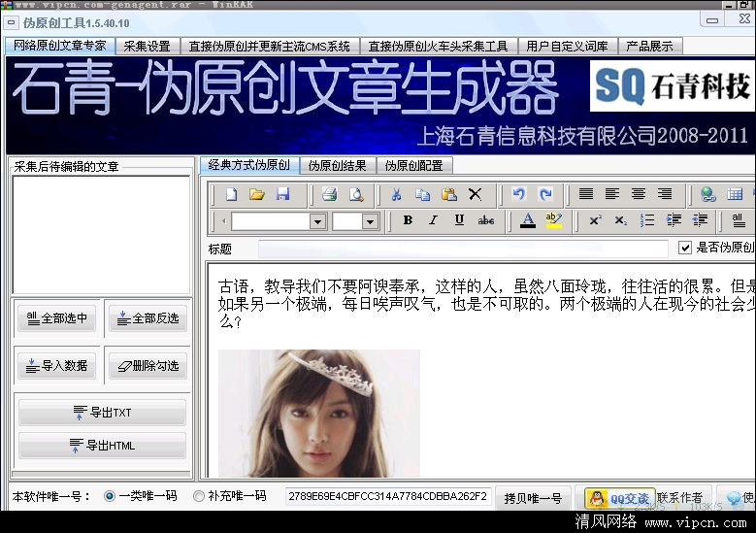Click the 拷贝唯一号 button

pyautogui.click(x=533, y=498)
